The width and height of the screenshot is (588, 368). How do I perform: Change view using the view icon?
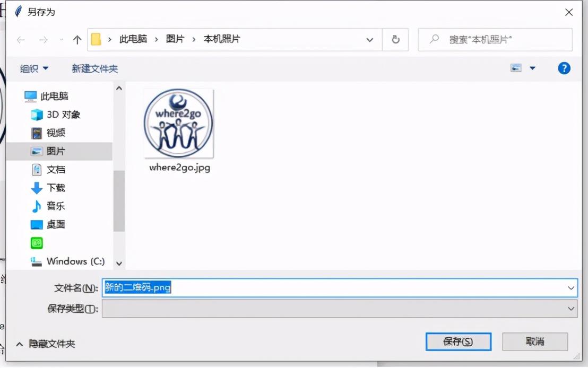tap(516, 68)
